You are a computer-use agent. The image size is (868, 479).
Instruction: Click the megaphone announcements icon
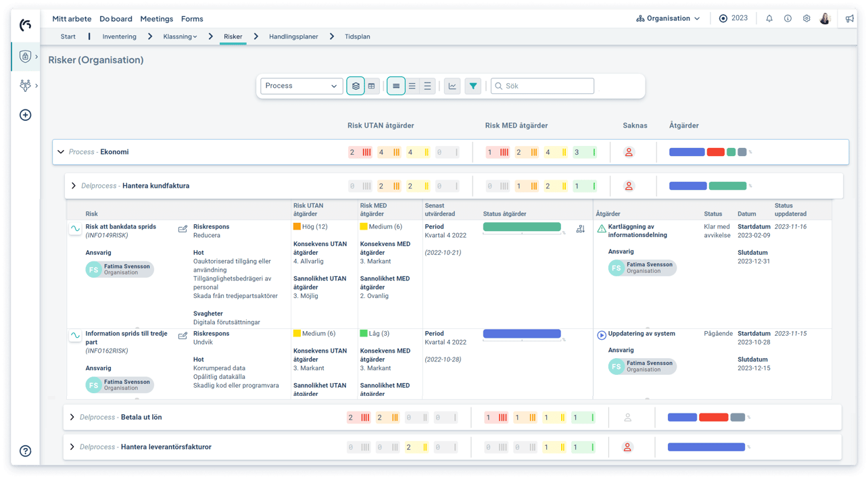point(850,19)
